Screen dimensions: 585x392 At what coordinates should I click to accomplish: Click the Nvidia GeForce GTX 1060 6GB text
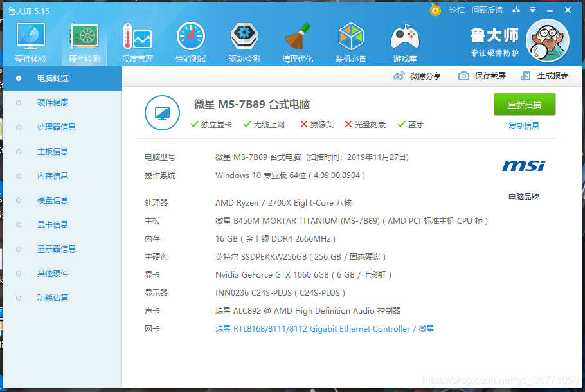303,275
